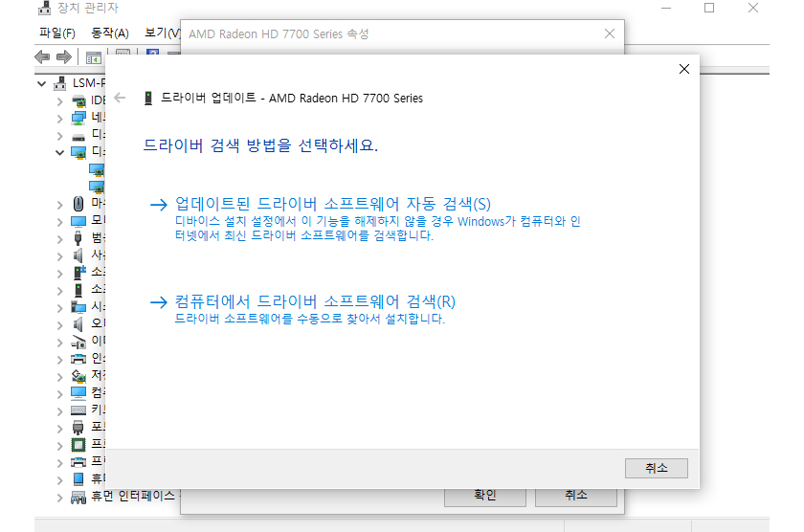The image size is (804, 532).
Task: Click the 드라이버 업데이트 - AMD Radeon title text
Action: (x=292, y=98)
